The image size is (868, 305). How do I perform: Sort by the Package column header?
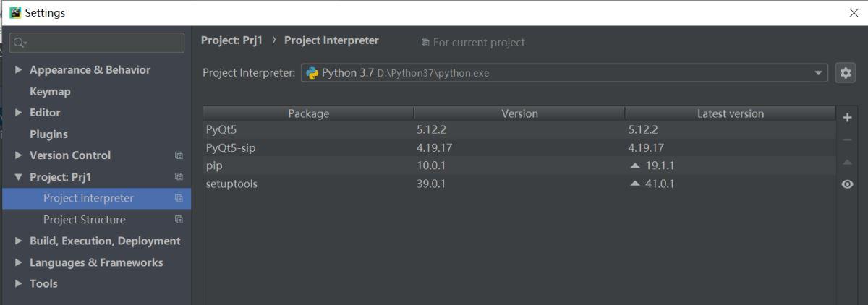(x=308, y=113)
